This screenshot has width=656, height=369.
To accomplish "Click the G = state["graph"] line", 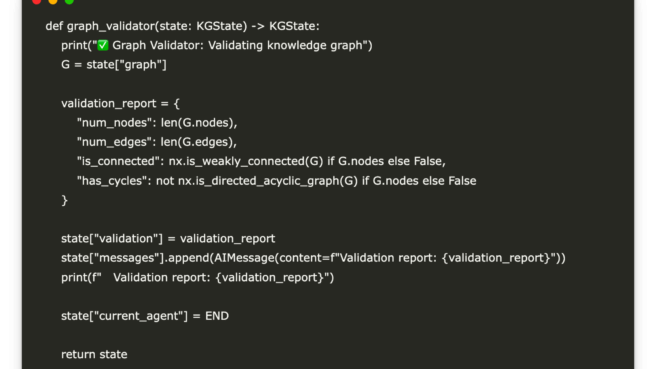I will pos(114,65).
